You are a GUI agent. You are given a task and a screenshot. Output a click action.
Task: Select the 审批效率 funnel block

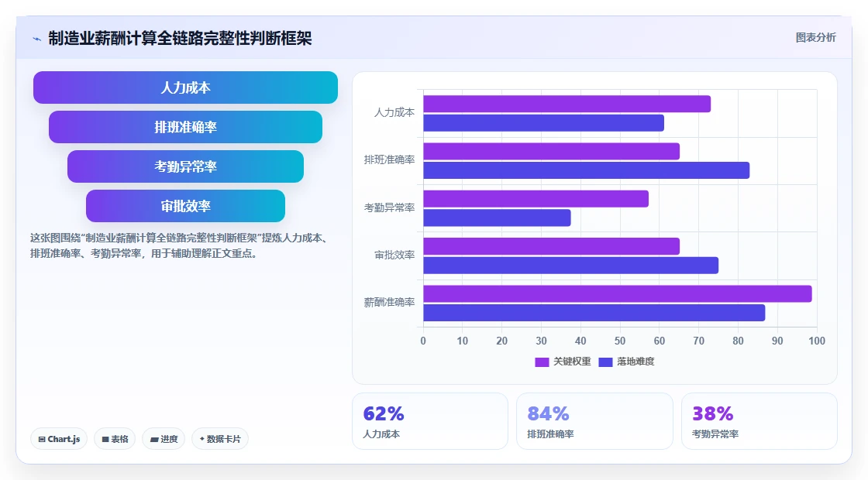point(185,206)
